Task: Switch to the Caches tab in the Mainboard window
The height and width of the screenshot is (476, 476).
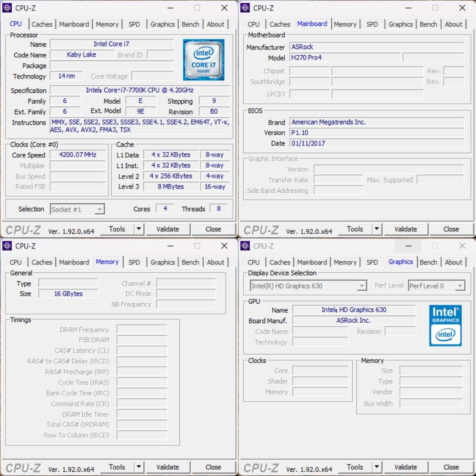Action: (x=280, y=24)
